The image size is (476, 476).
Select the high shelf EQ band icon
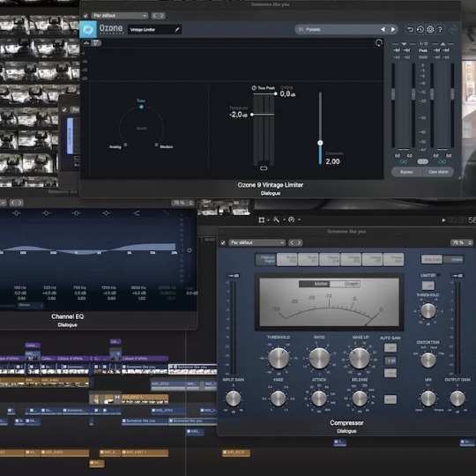pos(136,213)
